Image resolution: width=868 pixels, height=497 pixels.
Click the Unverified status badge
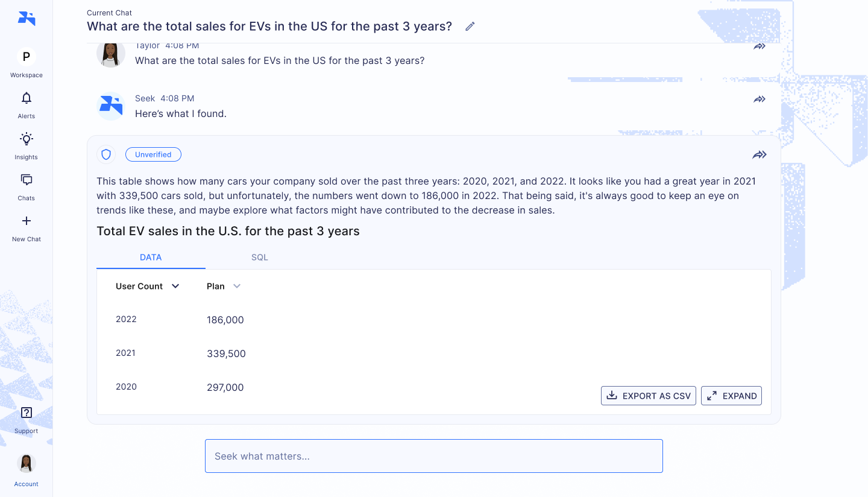153,154
